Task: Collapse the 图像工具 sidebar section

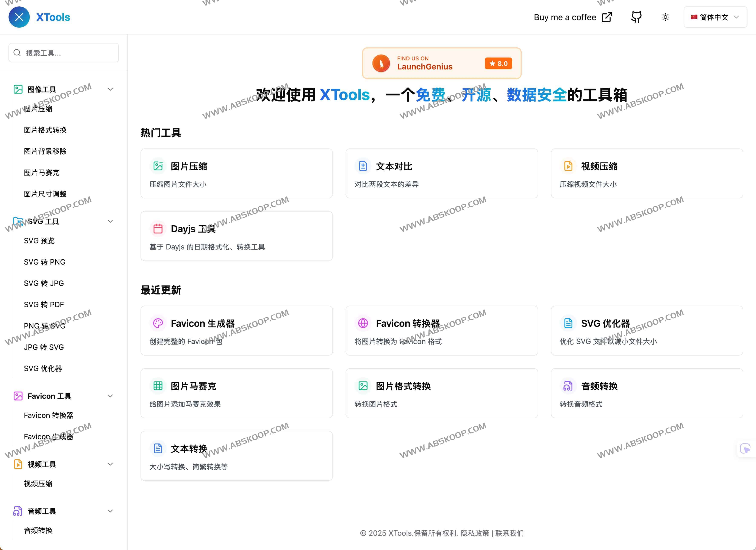Action: 110,89
